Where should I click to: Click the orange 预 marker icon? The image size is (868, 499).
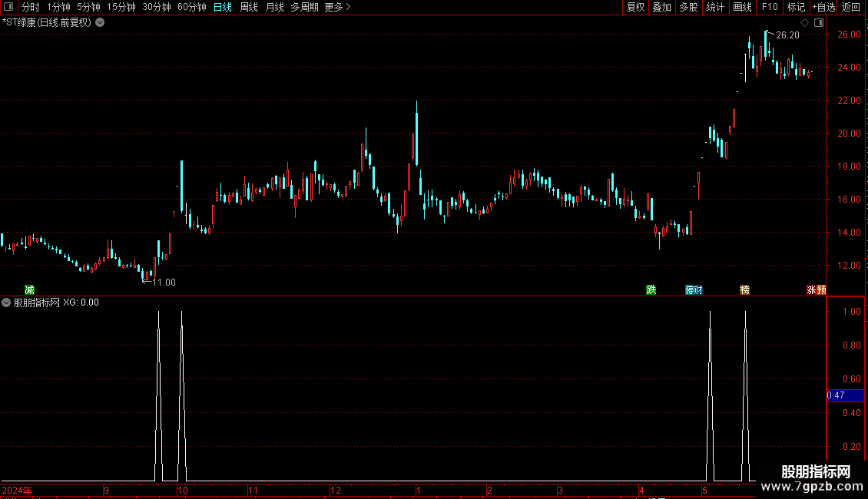tap(821, 290)
